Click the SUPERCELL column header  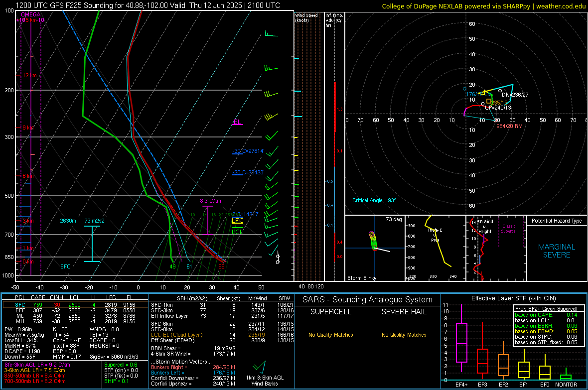click(331, 312)
